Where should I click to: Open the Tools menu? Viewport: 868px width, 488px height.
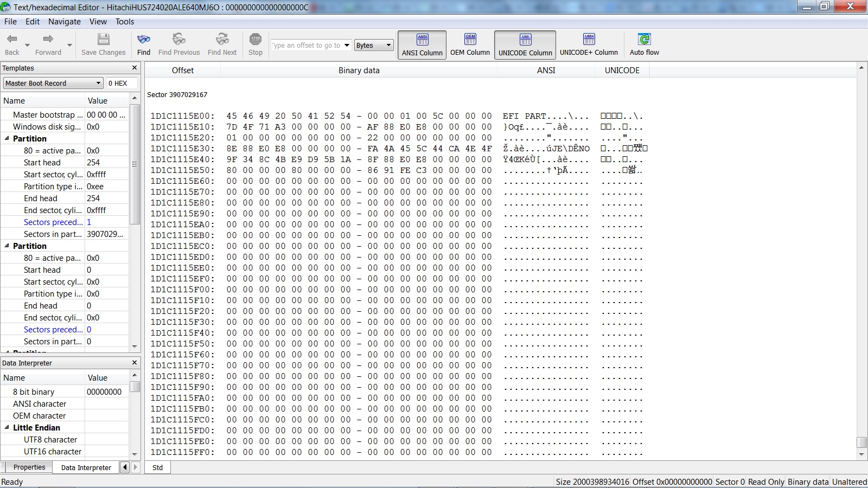(x=125, y=22)
